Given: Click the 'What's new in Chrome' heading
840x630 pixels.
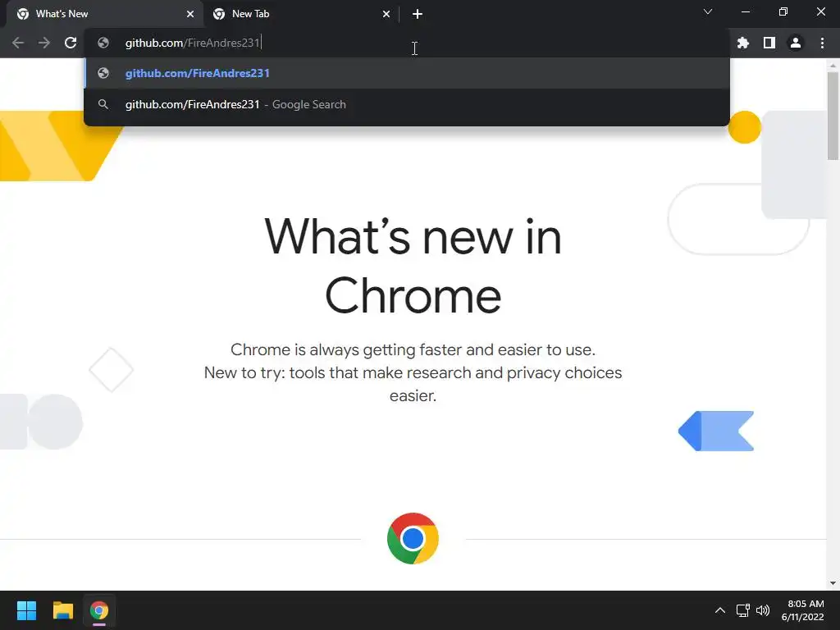Looking at the screenshot, I should 413,266.
